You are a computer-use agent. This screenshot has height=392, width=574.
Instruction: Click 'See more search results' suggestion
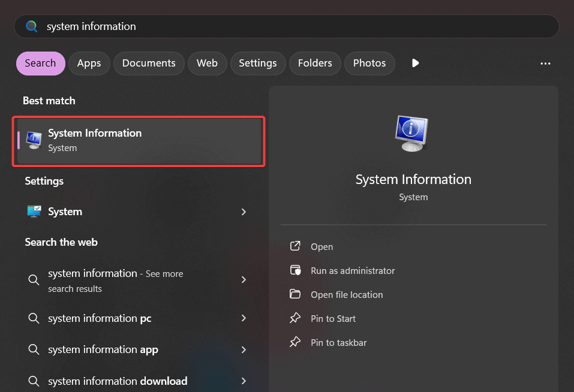coord(115,280)
